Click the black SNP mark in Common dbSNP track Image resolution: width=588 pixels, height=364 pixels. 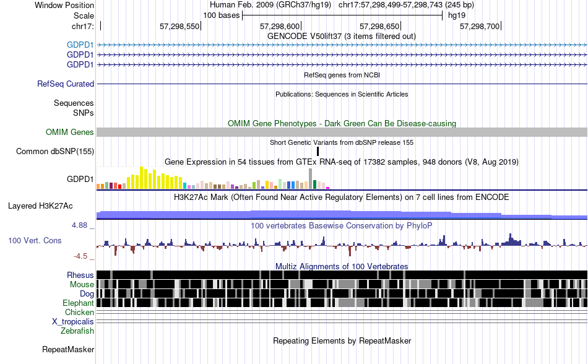[x=318, y=152]
